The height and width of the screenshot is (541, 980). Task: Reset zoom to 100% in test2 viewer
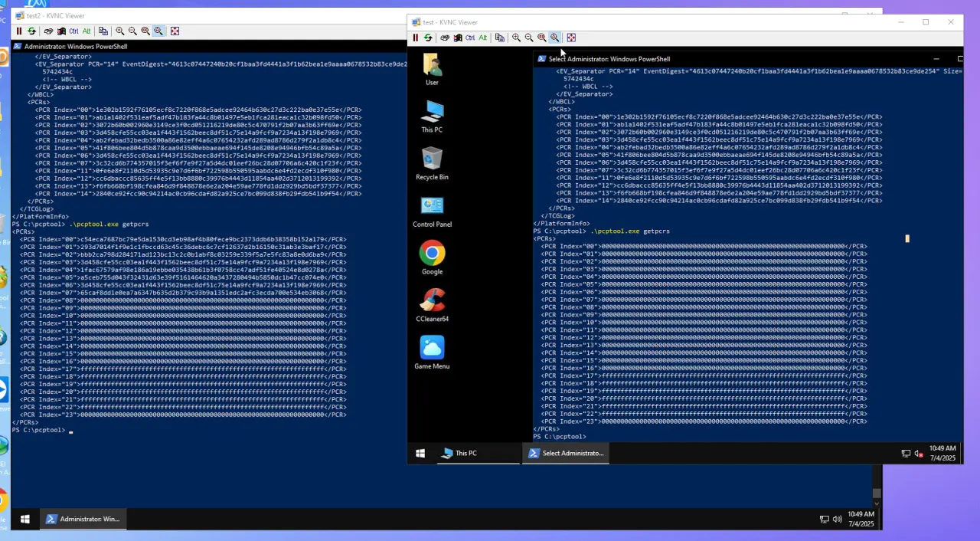coord(145,31)
